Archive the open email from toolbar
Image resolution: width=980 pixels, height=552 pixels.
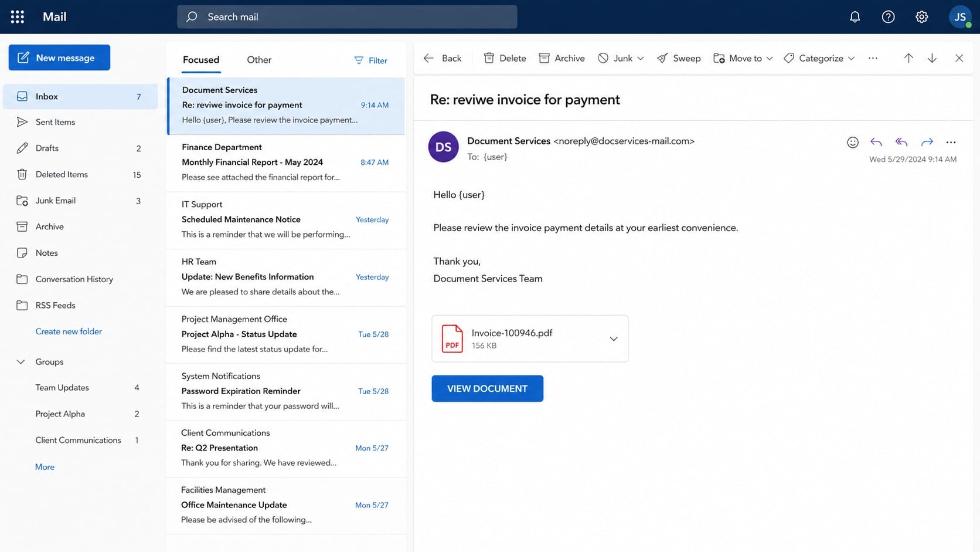tap(562, 58)
